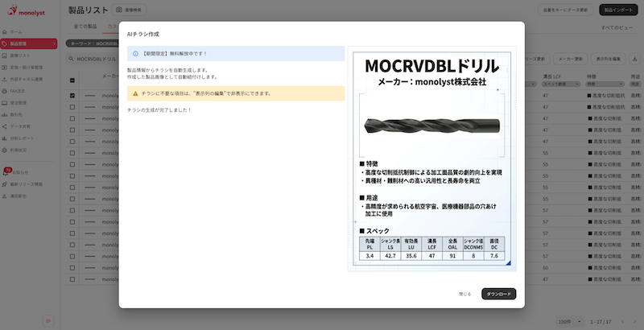This screenshot has height=330, width=644.
Task: Expand the 製品管理 sidebar chevron
Action: coord(54,43)
